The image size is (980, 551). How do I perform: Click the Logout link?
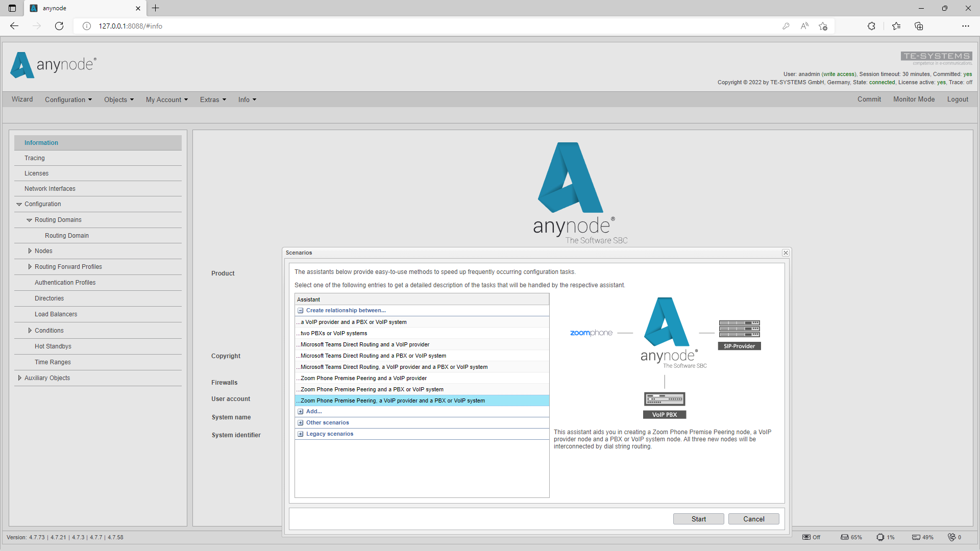958,99
